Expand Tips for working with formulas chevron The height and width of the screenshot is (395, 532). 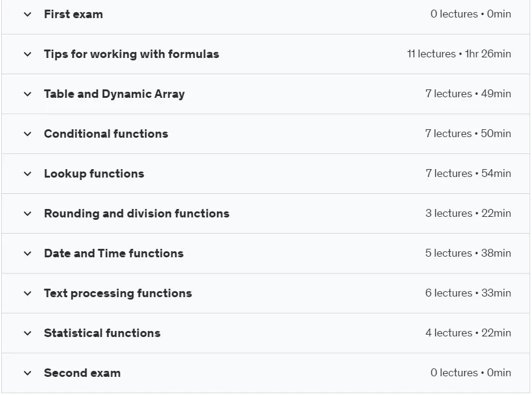pyautogui.click(x=27, y=54)
